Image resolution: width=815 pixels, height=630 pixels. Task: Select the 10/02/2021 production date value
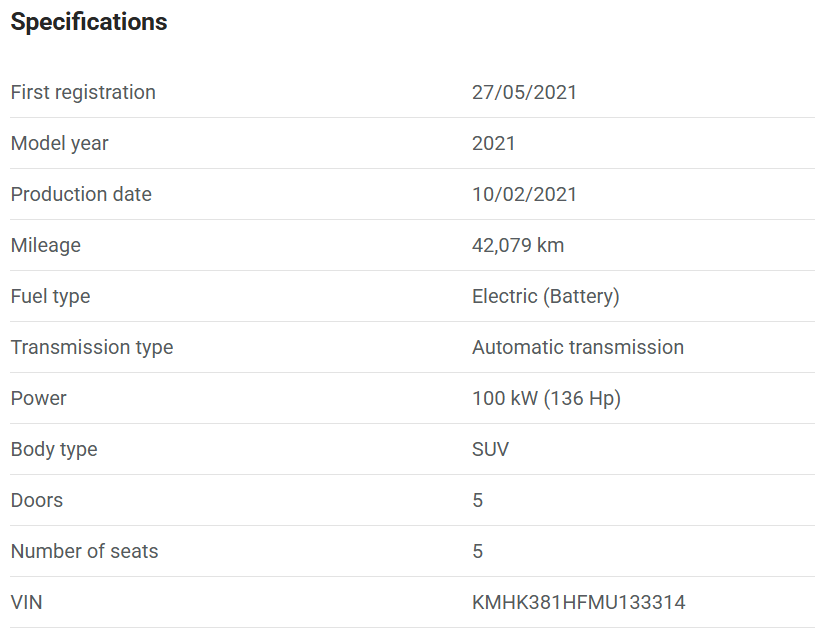pyautogui.click(x=524, y=194)
